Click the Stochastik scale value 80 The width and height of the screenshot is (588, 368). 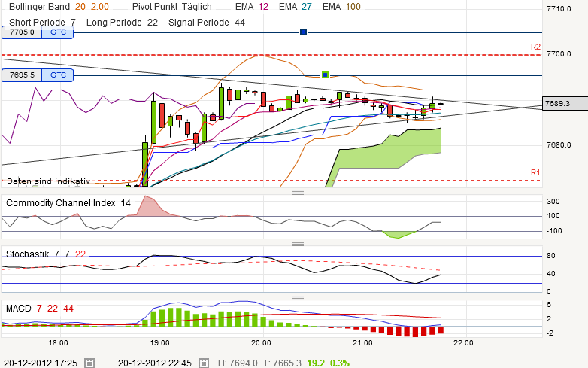click(551, 256)
